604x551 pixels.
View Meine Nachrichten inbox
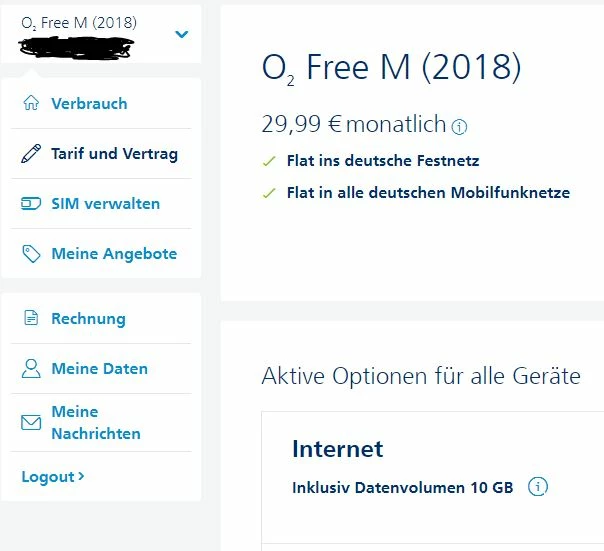click(95, 423)
